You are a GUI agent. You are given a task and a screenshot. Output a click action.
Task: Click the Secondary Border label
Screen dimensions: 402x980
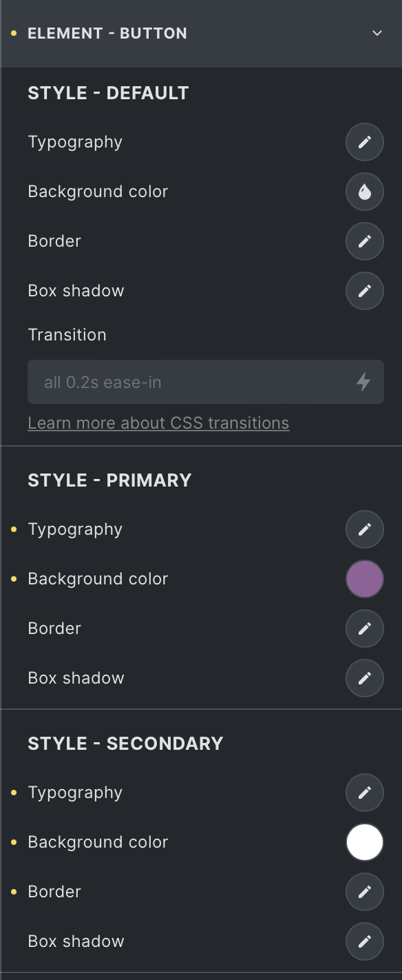(54, 892)
